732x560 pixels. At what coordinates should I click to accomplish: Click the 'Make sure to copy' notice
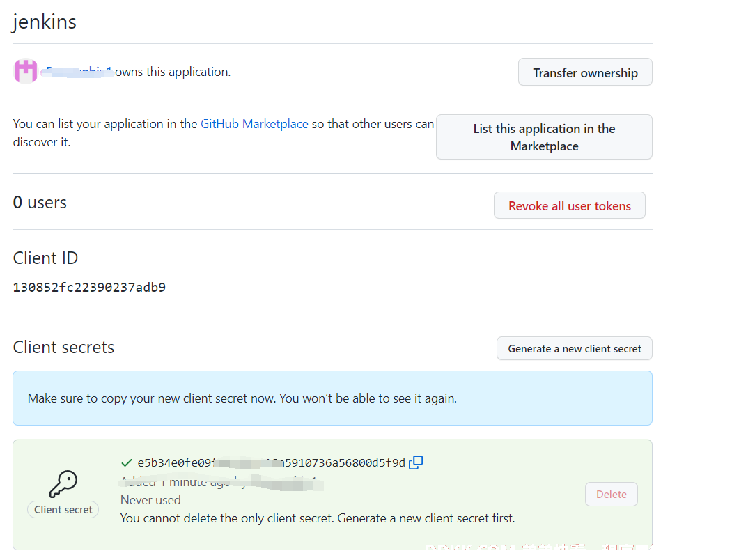[x=332, y=398]
